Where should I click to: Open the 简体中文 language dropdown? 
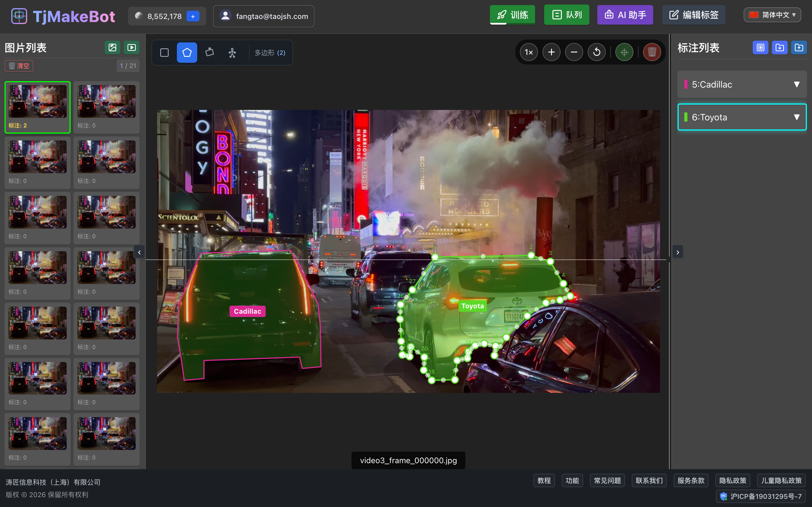[x=772, y=15]
